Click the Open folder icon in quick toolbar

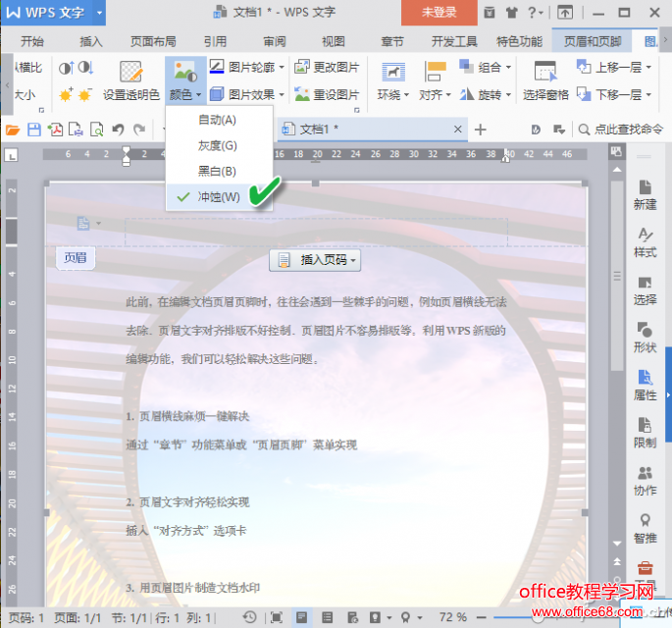13,130
